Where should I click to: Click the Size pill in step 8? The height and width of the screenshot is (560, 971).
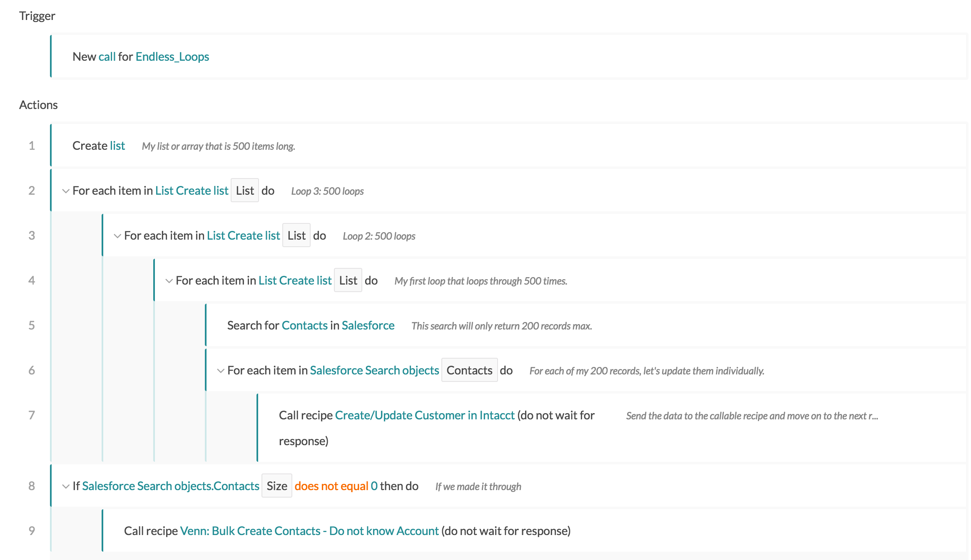[x=277, y=486]
